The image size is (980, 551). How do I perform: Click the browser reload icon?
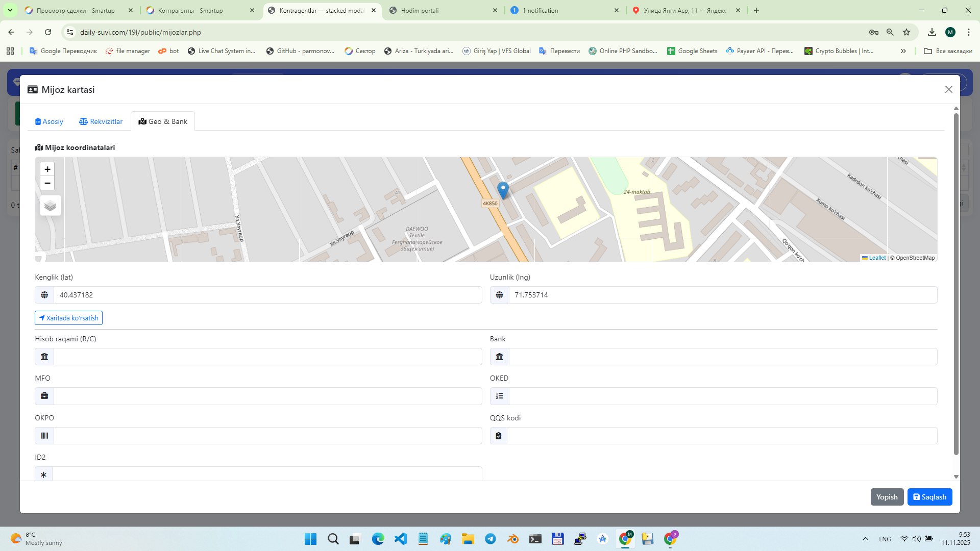[48, 32]
